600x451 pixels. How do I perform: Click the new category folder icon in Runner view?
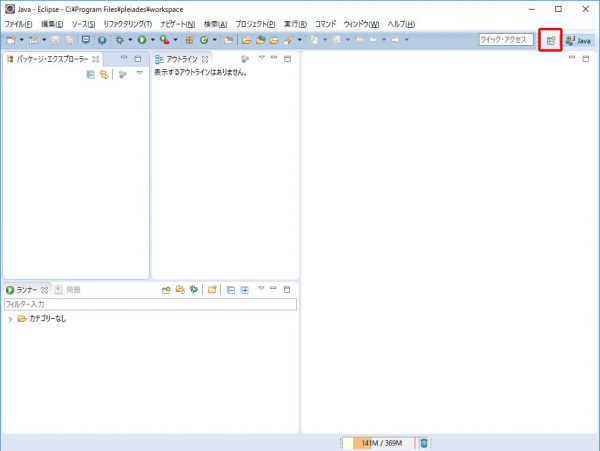pyautogui.click(x=212, y=289)
